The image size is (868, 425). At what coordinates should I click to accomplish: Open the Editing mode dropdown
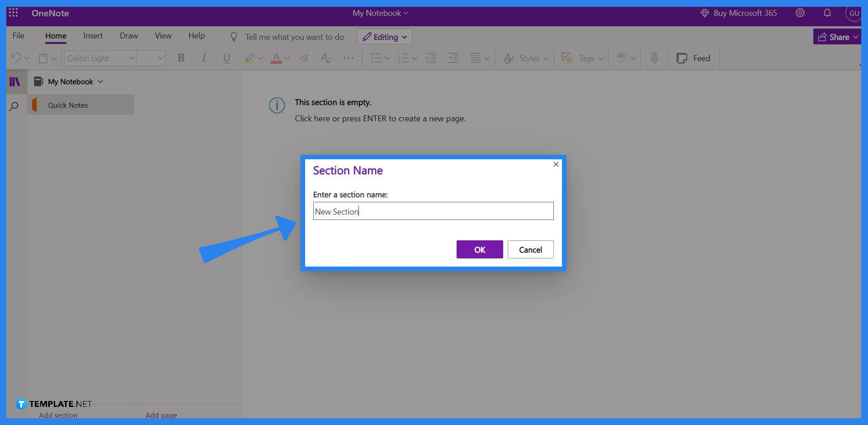(384, 37)
